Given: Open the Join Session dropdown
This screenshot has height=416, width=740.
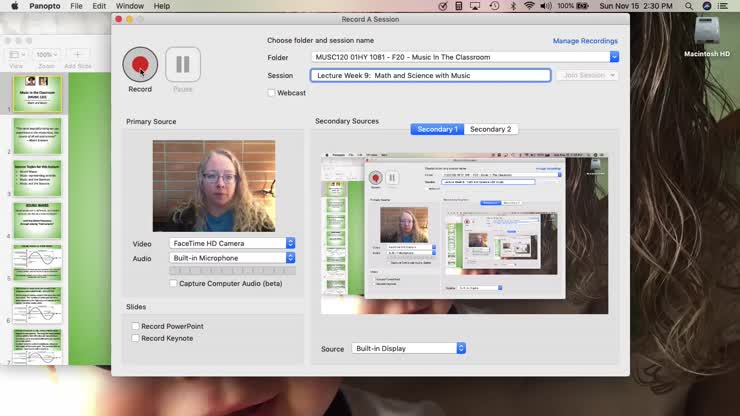Looking at the screenshot, I should (x=588, y=75).
